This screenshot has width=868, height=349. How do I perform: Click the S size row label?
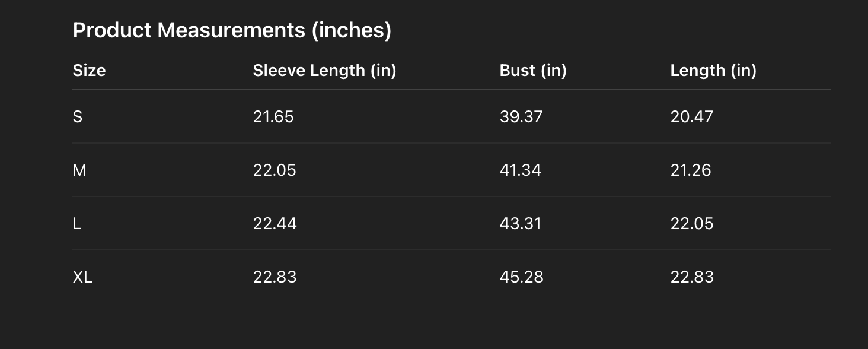(x=78, y=117)
